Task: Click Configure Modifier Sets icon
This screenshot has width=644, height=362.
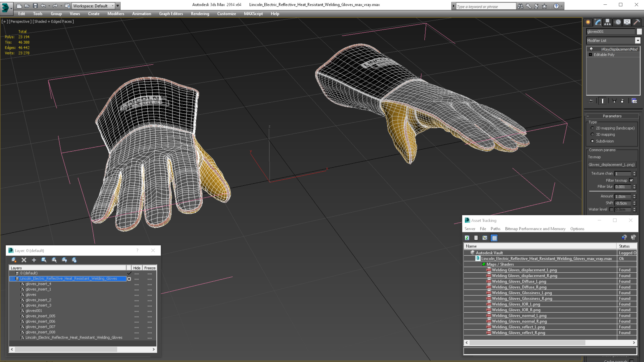Action: [634, 101]
